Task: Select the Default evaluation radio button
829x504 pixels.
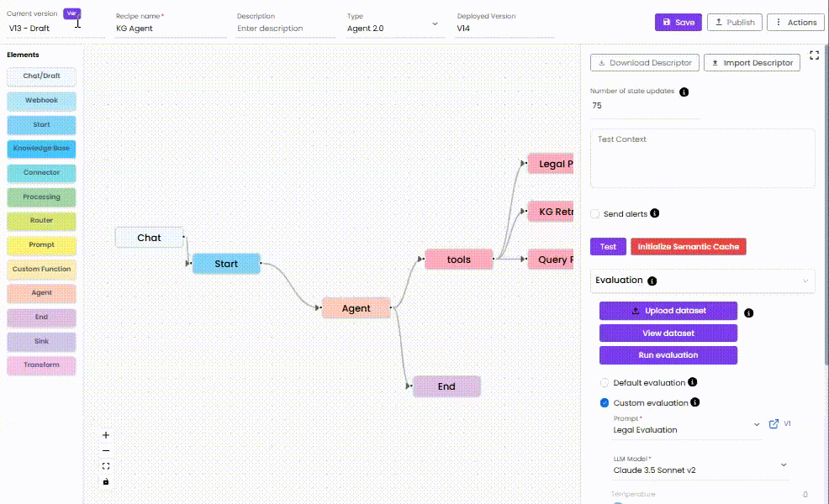Action: point(604,382)
